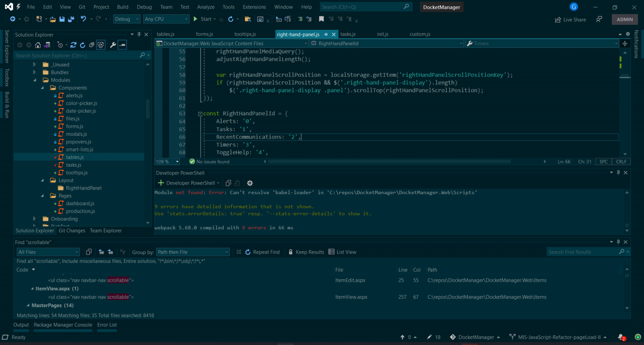Open Solution Explorer Properties wrench icon

(113, 45)
